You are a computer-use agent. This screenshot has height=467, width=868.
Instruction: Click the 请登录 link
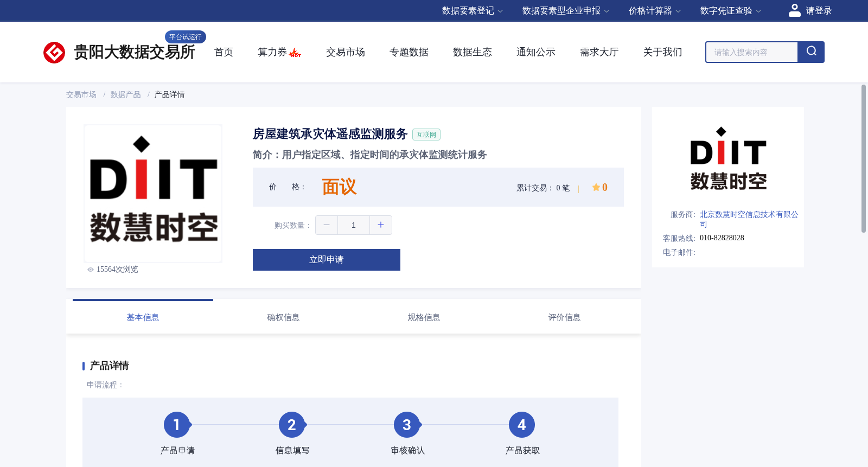click(819, 11)
